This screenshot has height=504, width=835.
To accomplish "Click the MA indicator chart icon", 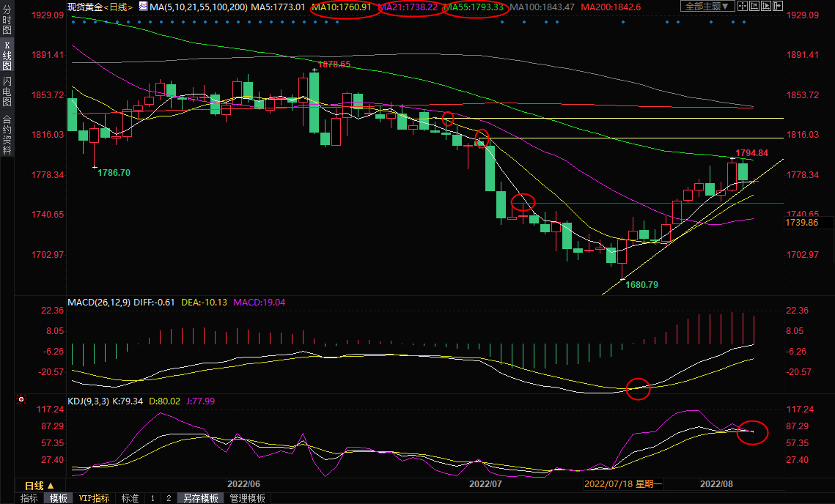I will click(x=142, y=7).
